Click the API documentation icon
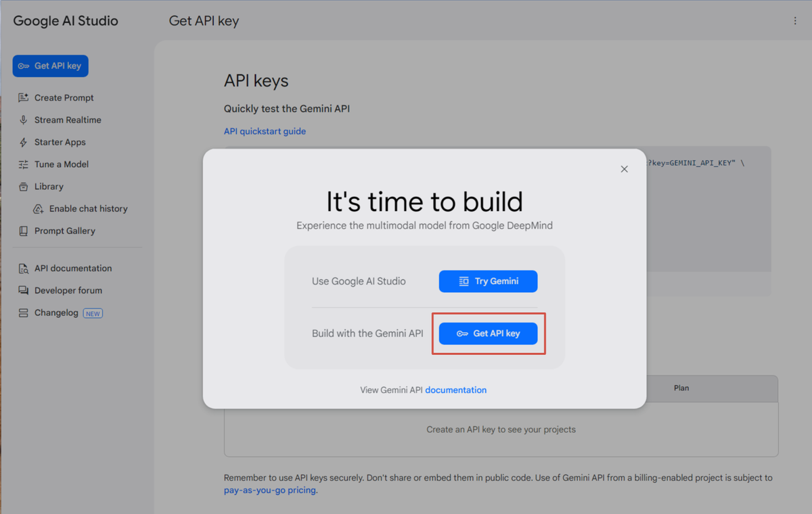Screen dimensions: 812x514 point(24,268)
